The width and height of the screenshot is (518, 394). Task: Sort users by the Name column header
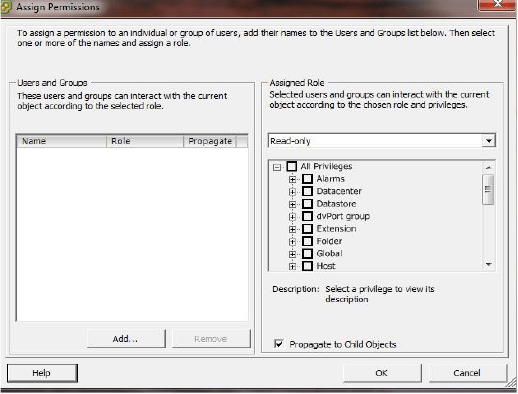[x=61, y=141]
